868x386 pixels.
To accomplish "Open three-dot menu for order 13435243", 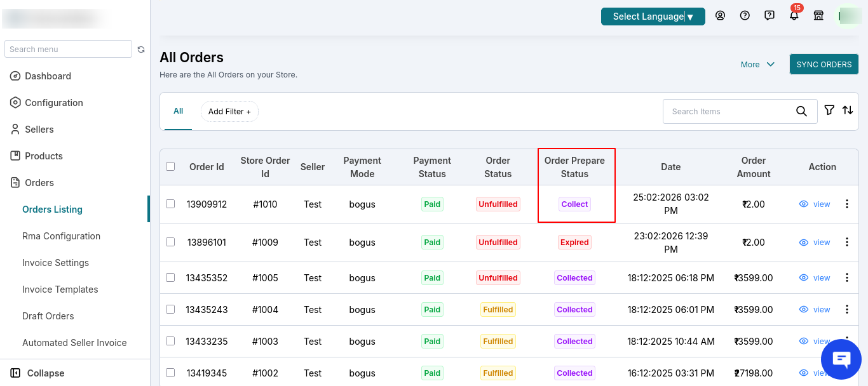I will tap(846, 309).
